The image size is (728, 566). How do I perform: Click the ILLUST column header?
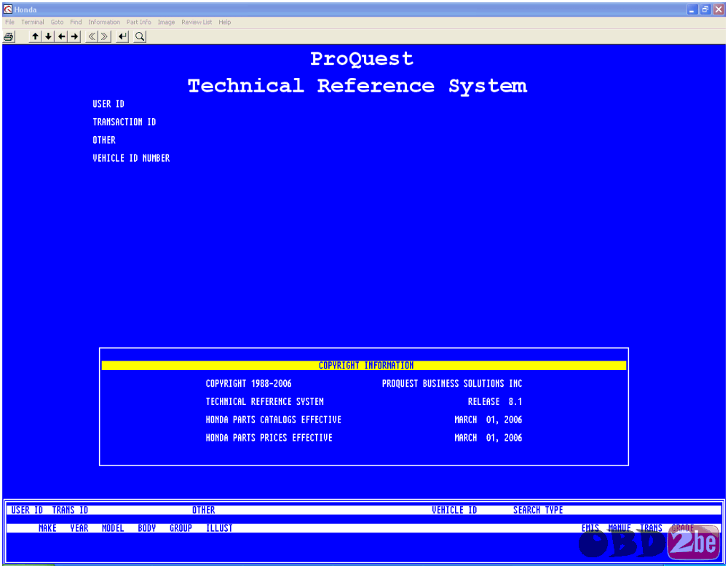click(219, 528)
